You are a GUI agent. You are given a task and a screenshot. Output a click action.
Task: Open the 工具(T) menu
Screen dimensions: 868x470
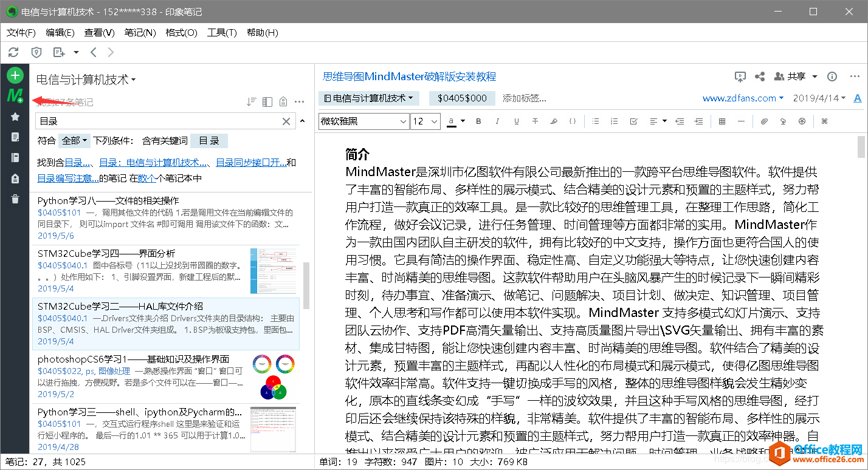tap(222, 32)
